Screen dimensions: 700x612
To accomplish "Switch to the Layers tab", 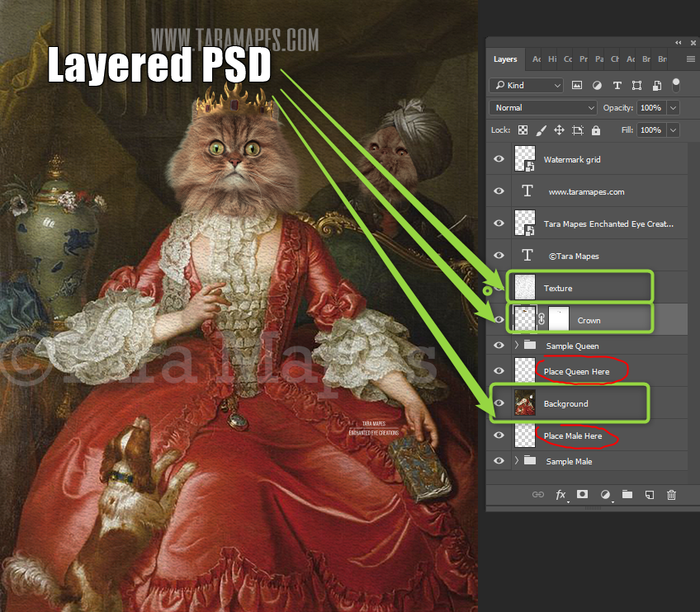I will click(x=505, y=59).
